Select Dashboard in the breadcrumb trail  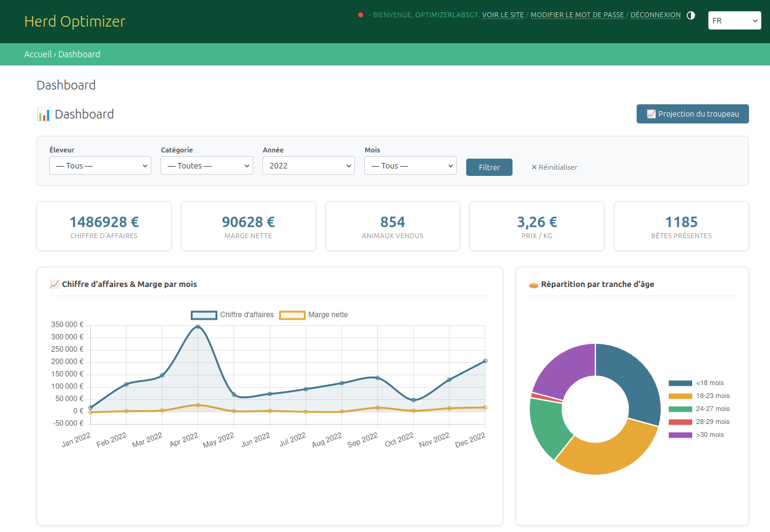79,54
